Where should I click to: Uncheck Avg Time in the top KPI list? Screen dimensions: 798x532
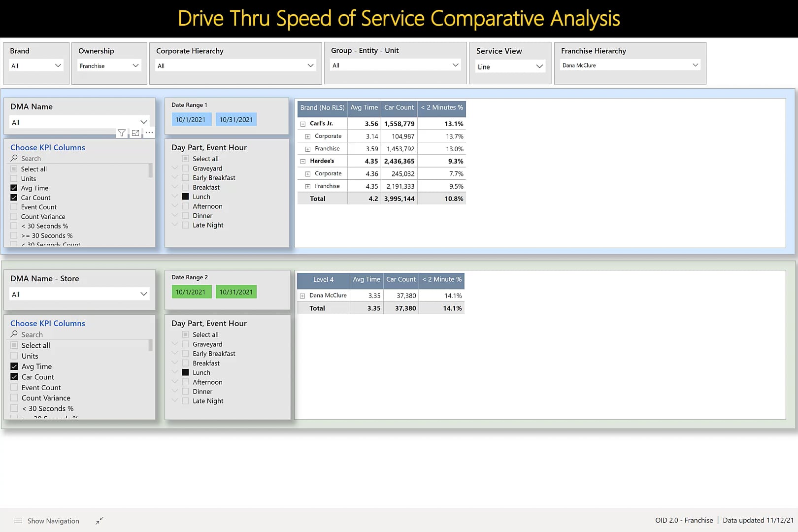[x=13, y=188]
